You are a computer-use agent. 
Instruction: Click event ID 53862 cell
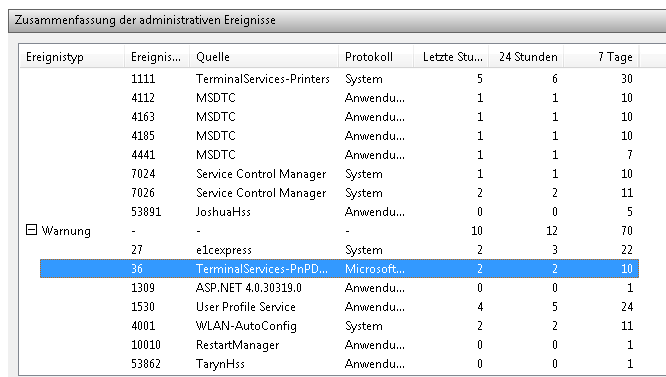146,364
